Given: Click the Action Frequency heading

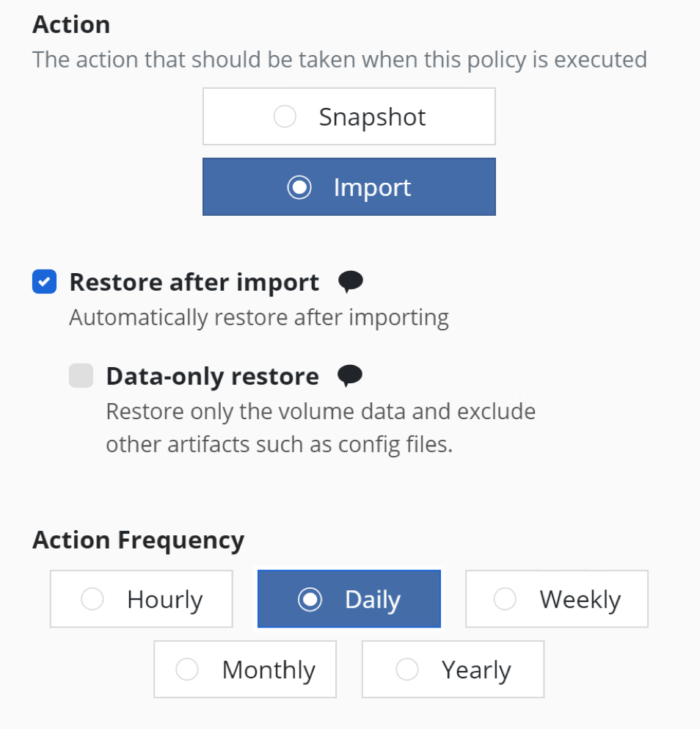Looking at the screenshot, I should click(138, 540).
